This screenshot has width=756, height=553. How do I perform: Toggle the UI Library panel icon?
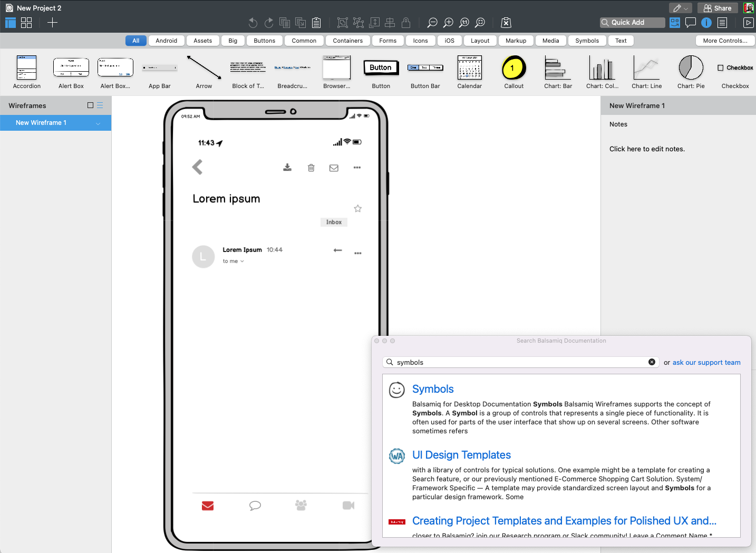[675, 23]
